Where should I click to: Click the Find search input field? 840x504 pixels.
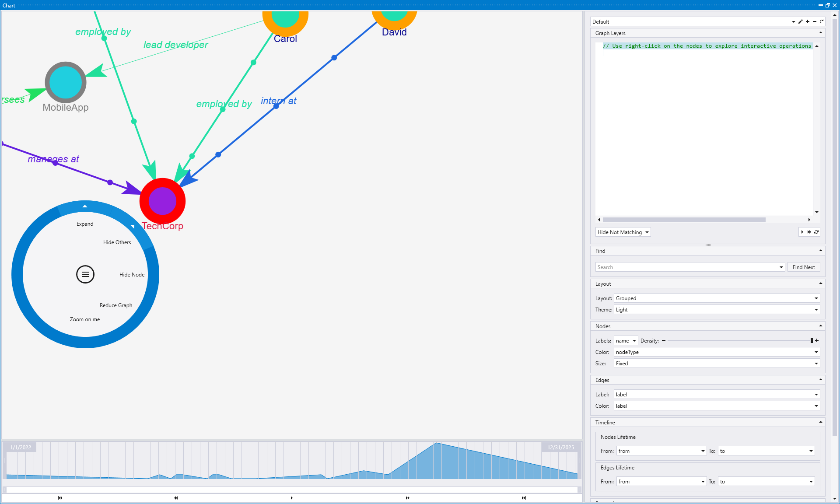[x=687, y=267]
